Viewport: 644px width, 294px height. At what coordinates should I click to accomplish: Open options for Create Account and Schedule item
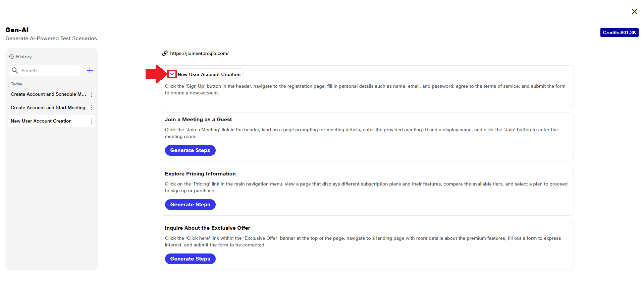tap(92, 94)
